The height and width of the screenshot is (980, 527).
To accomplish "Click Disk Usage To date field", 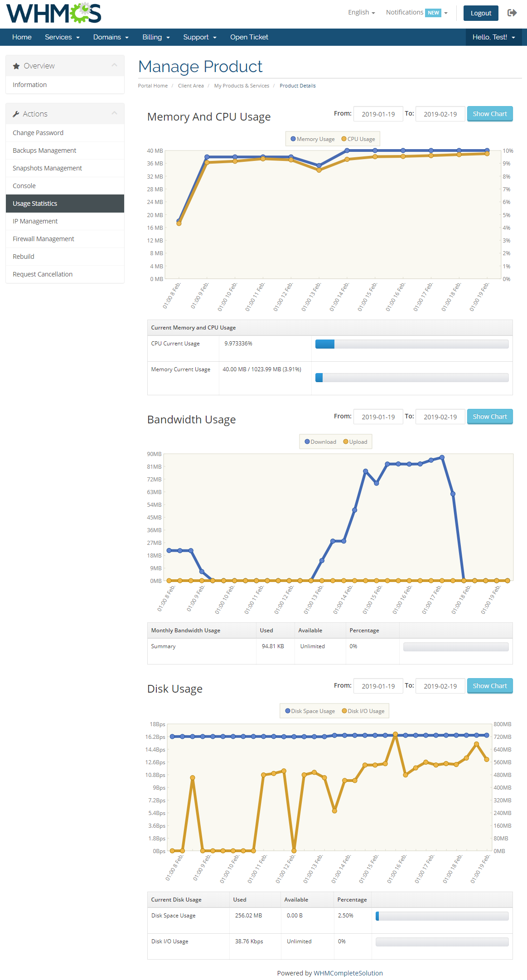I will click(x=440, y=686).
